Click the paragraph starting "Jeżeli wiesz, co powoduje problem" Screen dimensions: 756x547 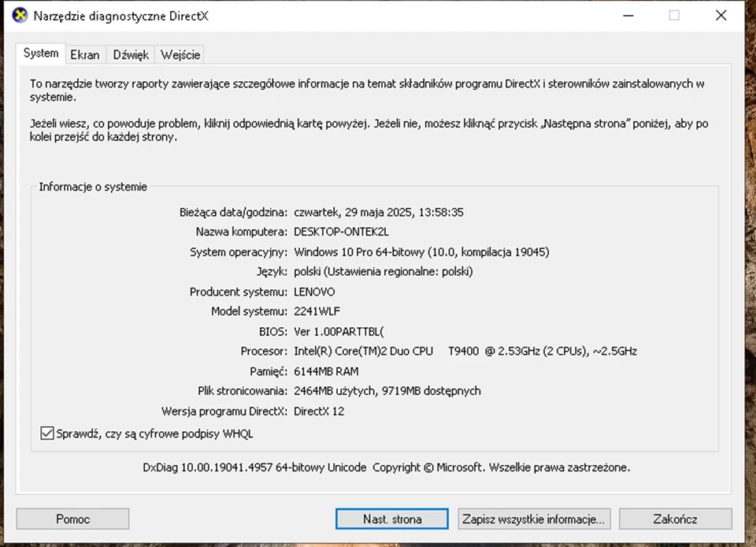click(x=369, y=130)
